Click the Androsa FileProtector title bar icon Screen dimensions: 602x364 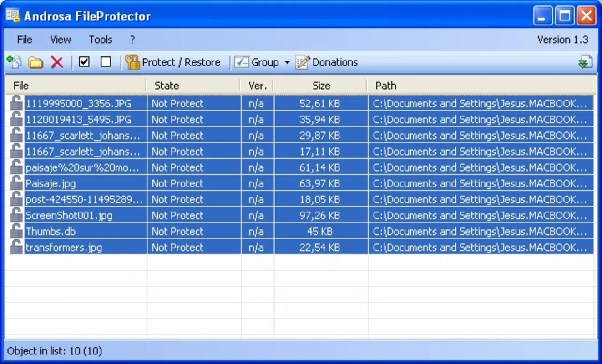tap(13, 16)
